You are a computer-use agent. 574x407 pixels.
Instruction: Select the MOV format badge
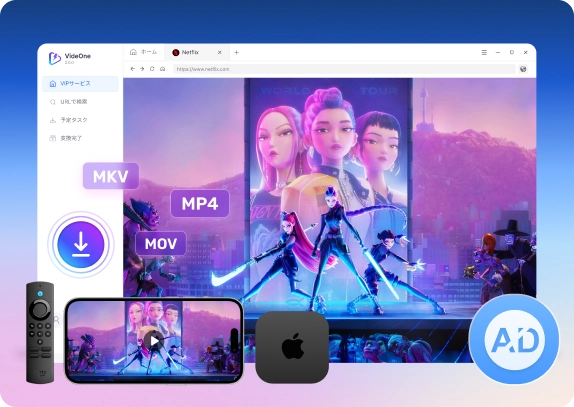[161, 243]
